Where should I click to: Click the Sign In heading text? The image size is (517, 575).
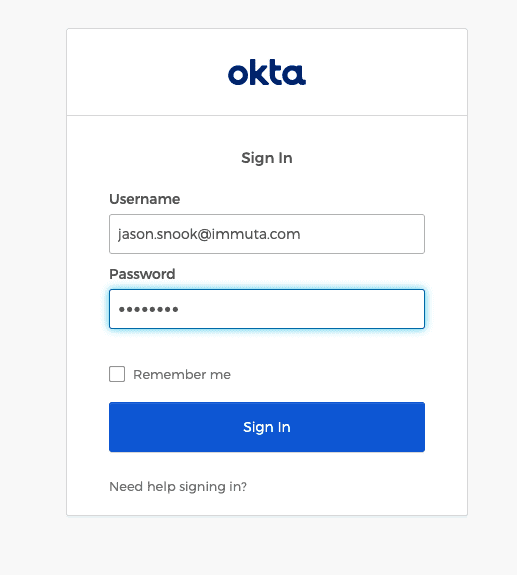click(267, 158)
